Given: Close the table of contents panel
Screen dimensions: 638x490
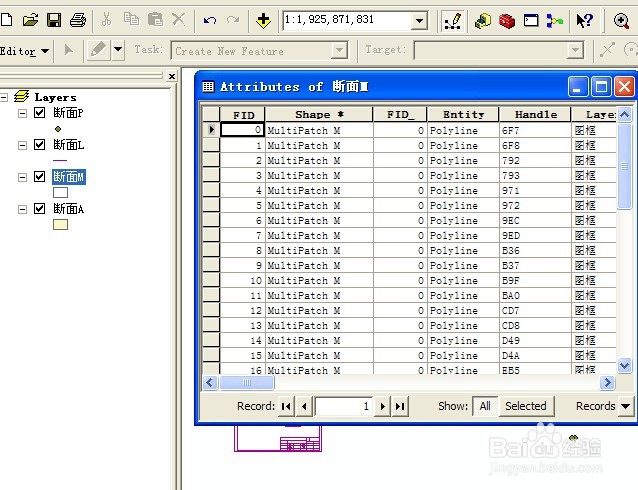Looking at the screenshot, I should [x=172, y=76].
